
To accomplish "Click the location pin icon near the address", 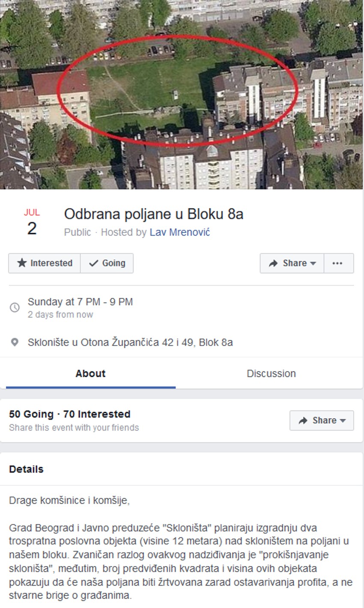I will pyautogui.click(x=15, y=341).
